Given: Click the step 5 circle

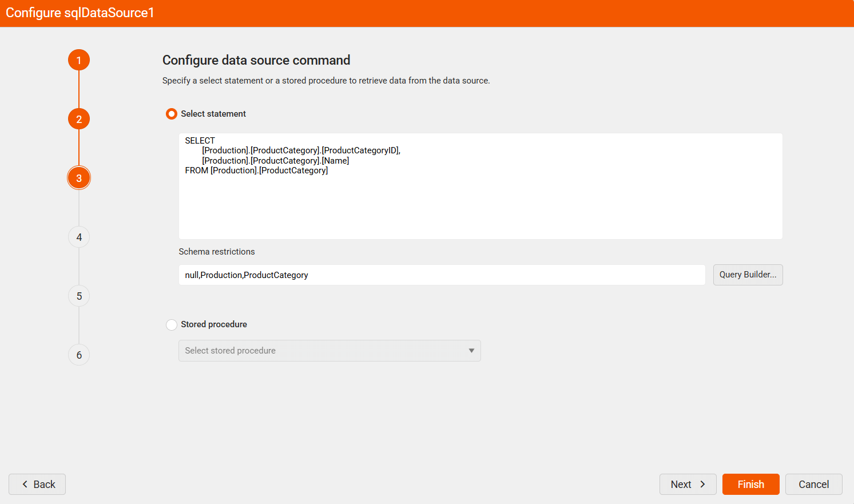Looking at the screenshot, I should (x=78, y=295).
